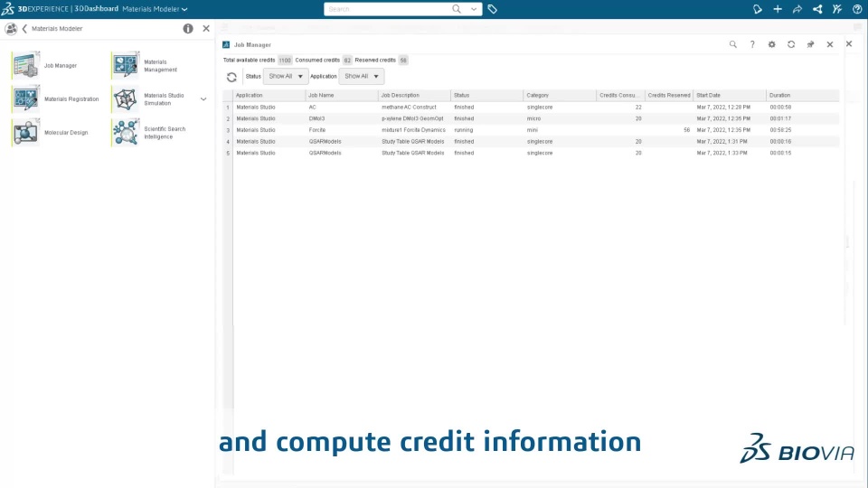Click the Job Manager widget help icon
This screenshot has width=868, height=488.
[752, 44]
